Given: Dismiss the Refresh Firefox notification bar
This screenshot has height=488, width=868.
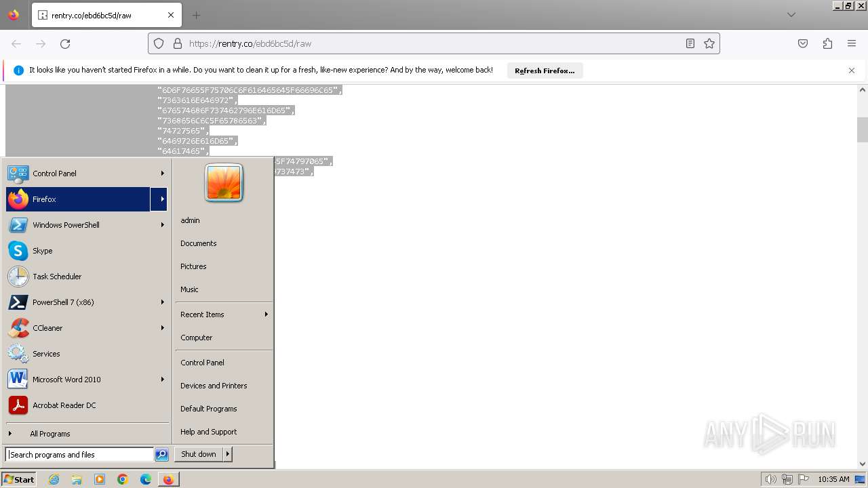Looking at the screenshot, I should 852,70.
